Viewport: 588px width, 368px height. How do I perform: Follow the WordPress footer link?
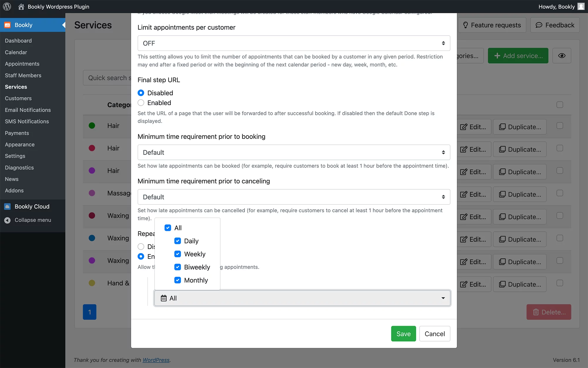point(156,360)
